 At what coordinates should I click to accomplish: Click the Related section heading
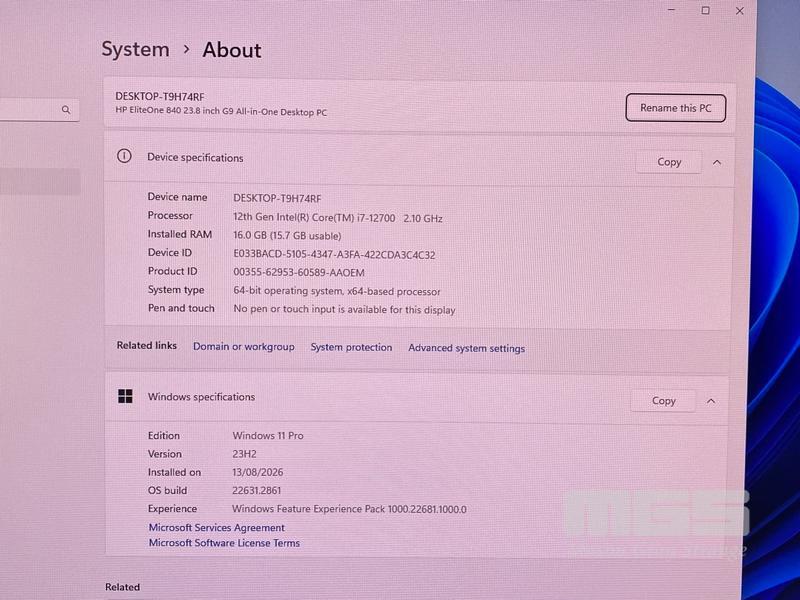[x=122, y=587]
